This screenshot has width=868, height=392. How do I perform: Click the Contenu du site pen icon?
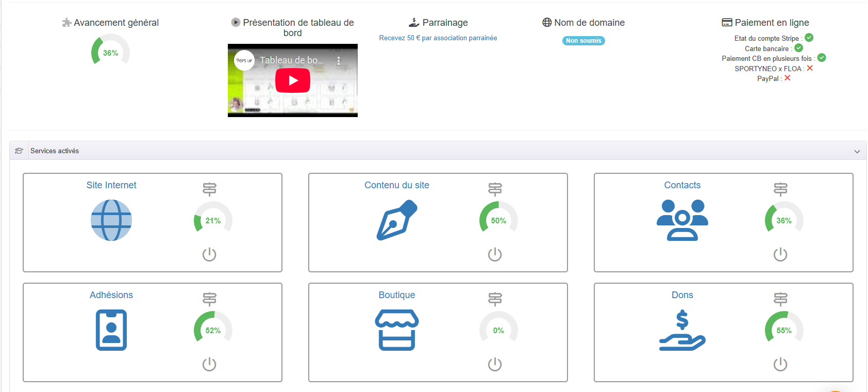(x=396, y=220)
